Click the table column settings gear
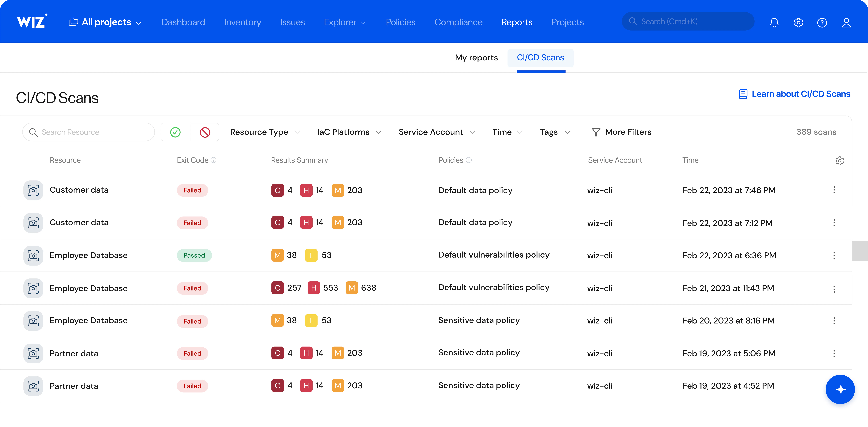The height and width of the screenshot is (427, 868). coord(839,161)
